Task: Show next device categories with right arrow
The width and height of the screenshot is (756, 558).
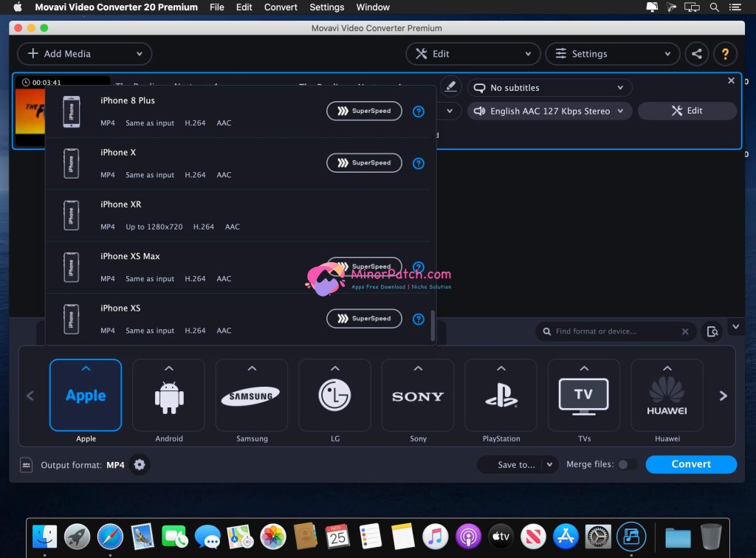Action: click(x=723, y=396)
